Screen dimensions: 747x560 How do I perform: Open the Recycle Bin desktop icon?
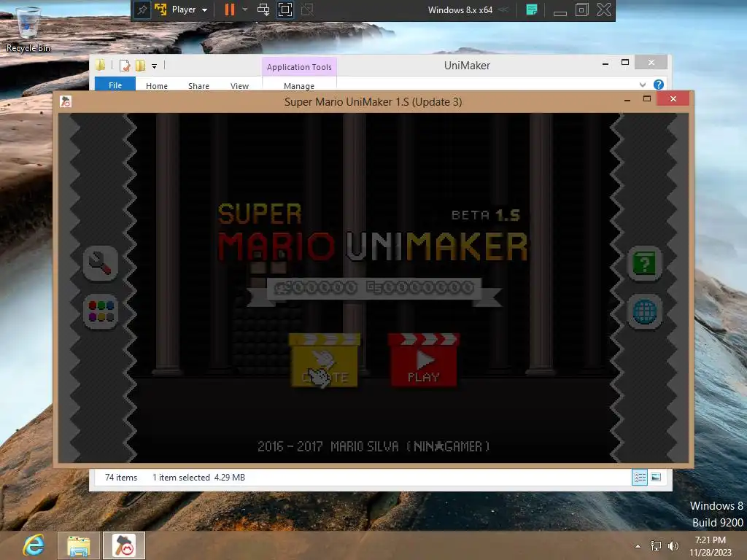point(28,29)
